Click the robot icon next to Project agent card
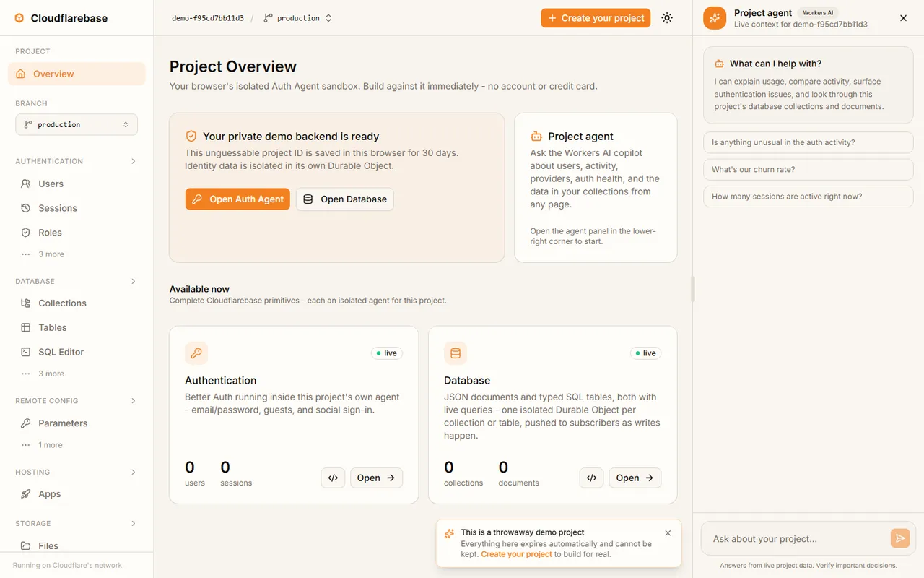Screen dimensions: 924x578 point(536,136)
